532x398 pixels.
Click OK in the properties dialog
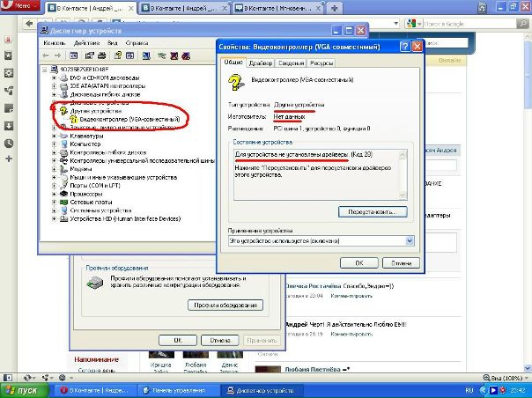359,262
